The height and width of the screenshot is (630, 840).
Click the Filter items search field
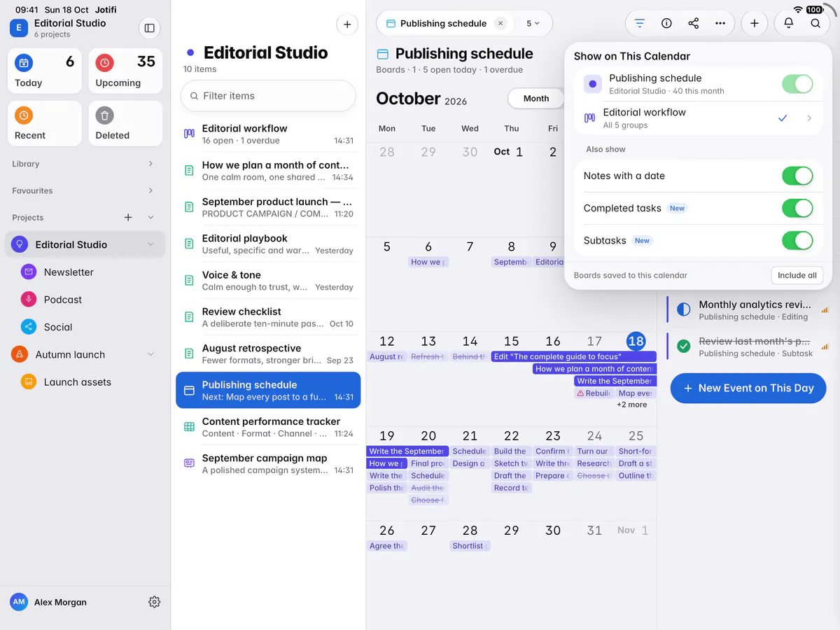click(x=268, y=96)
